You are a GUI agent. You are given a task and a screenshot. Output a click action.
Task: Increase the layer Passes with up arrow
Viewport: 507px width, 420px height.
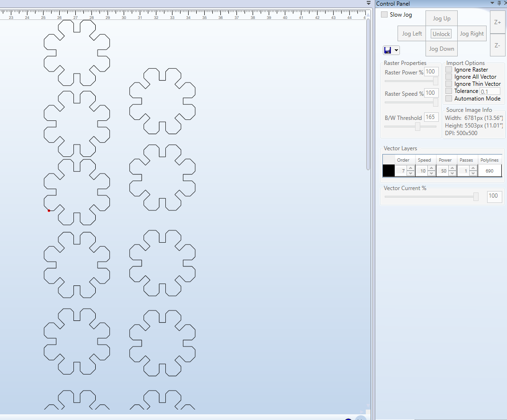(473, 168)
